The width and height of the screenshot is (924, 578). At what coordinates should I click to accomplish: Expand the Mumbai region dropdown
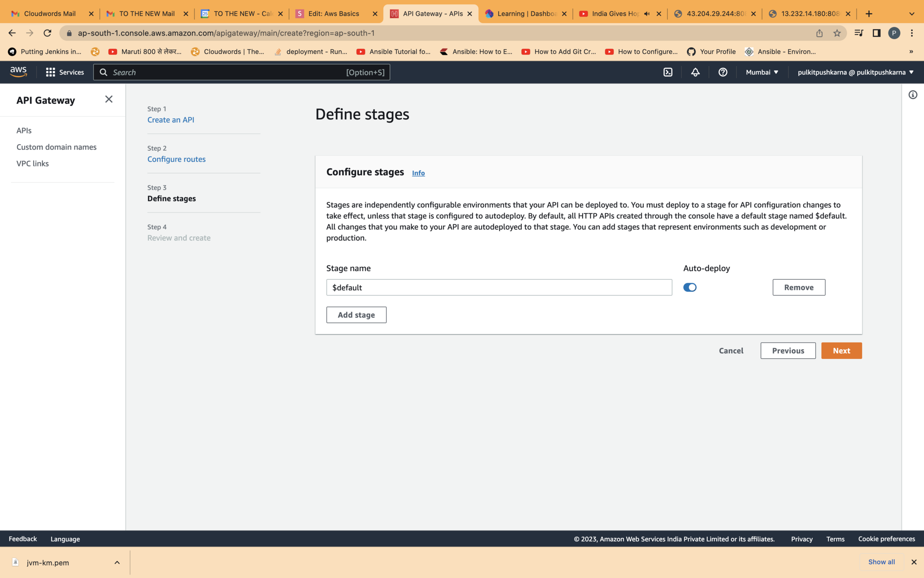pos(761,72)
